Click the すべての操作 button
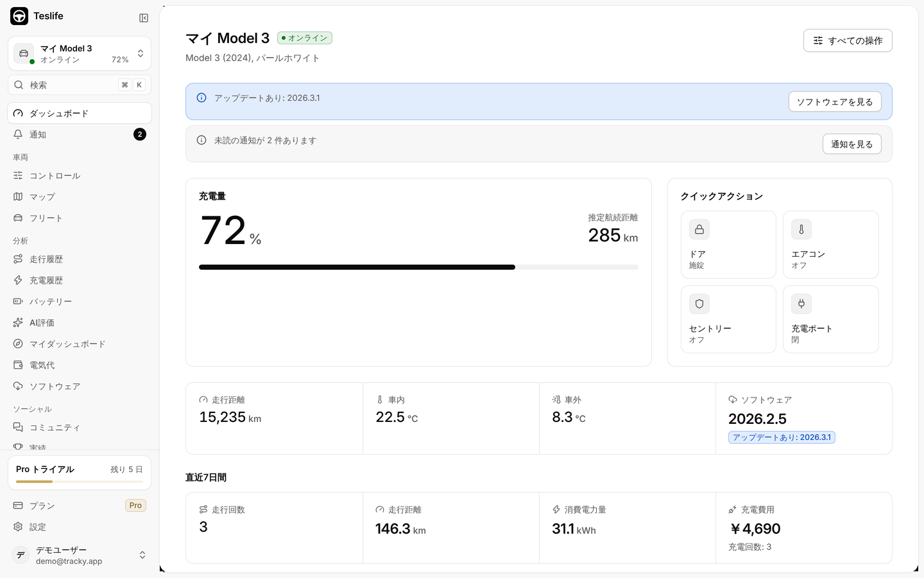 coord(848,40)
